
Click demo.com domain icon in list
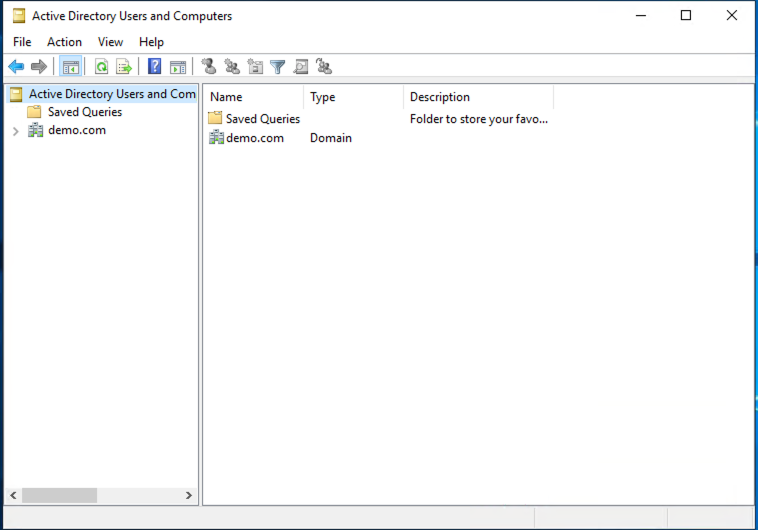coord(216,138)
